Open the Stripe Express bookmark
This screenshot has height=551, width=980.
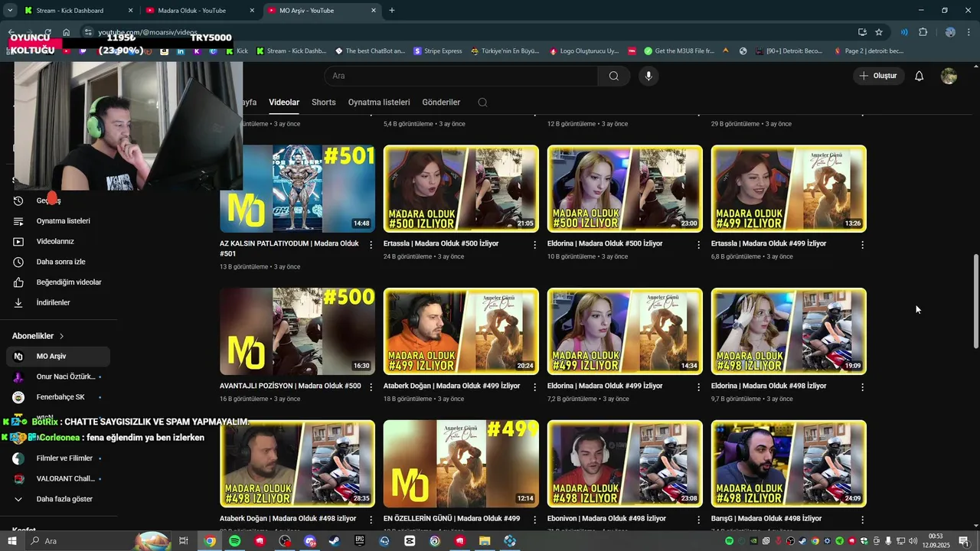click(x=437, y=51)
